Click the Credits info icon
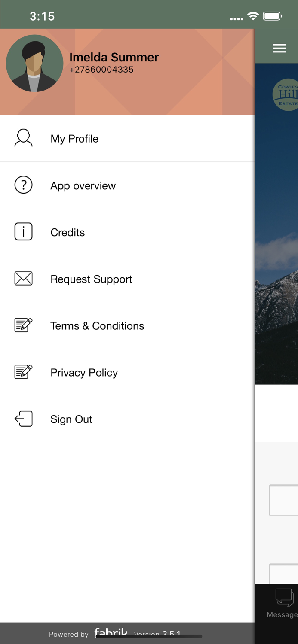 point(24,232)
